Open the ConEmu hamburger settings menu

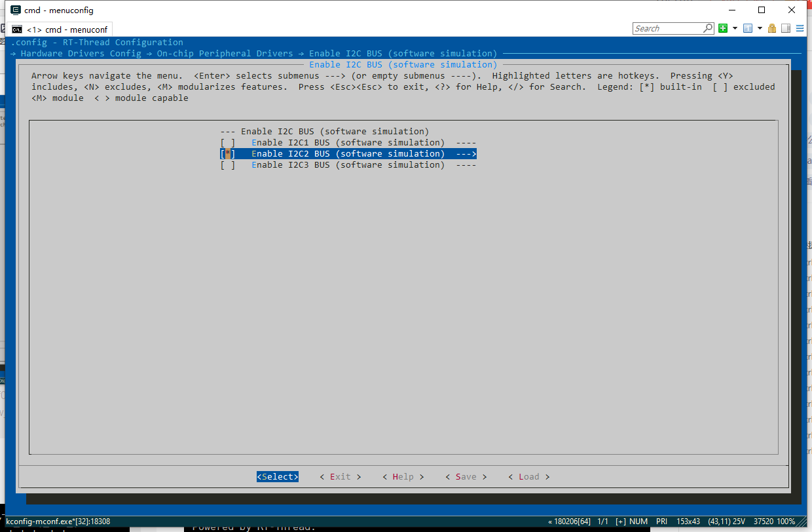(x=800, y=28)
